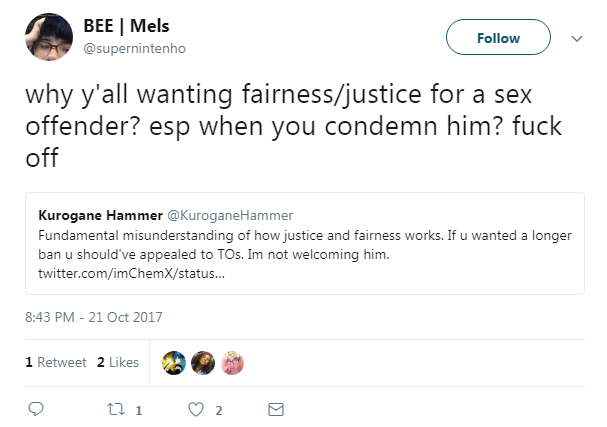This screenshot has width=607, height=427.
Task: Open Kurogane Hammer quoted author name
Action: (x=100, y=215)
